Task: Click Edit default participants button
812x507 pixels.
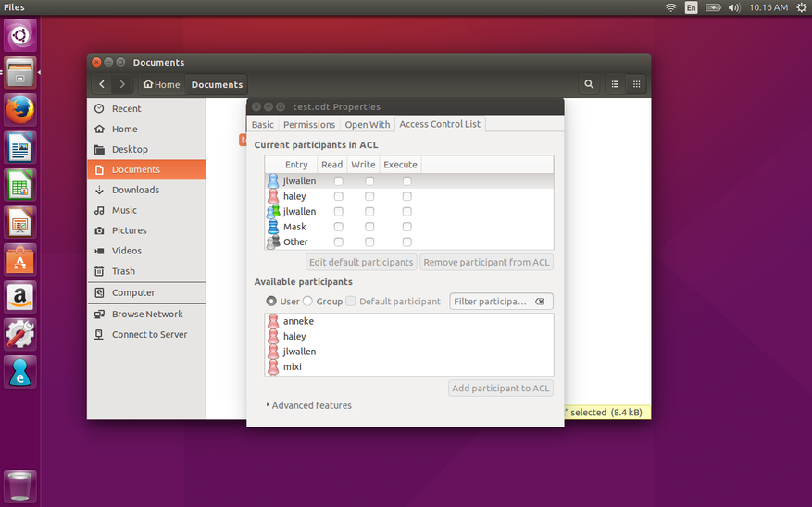Action: click(x=361, y=263)
